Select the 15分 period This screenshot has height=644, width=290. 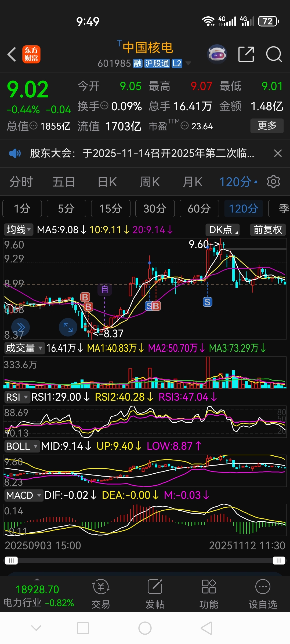111,208
